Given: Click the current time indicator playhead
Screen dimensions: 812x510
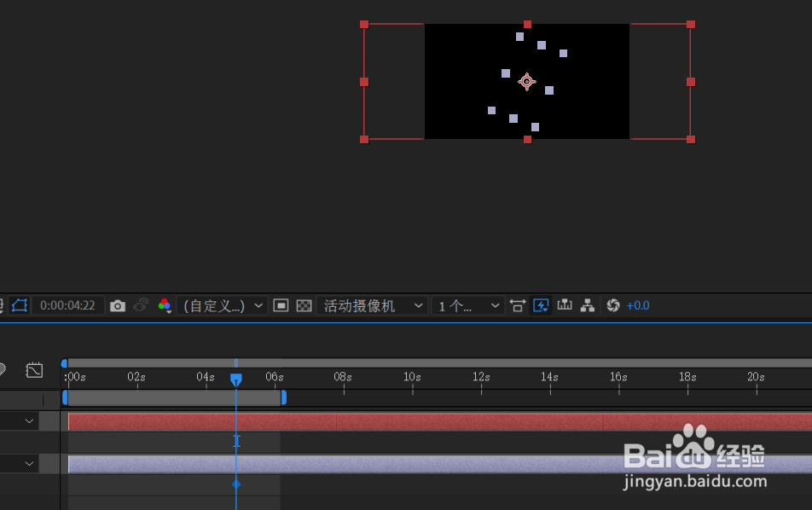Looking at the screenshot, I should point(236,380).
